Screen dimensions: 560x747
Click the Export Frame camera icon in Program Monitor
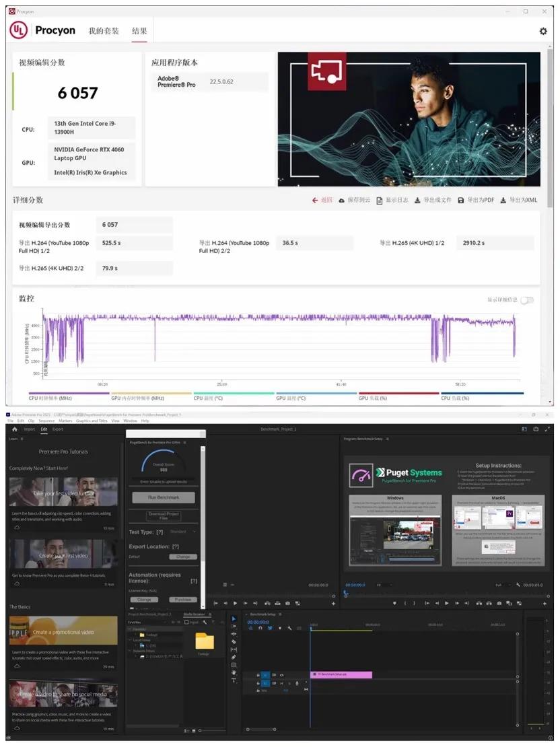pyautogui.click(x=499, y=602)
